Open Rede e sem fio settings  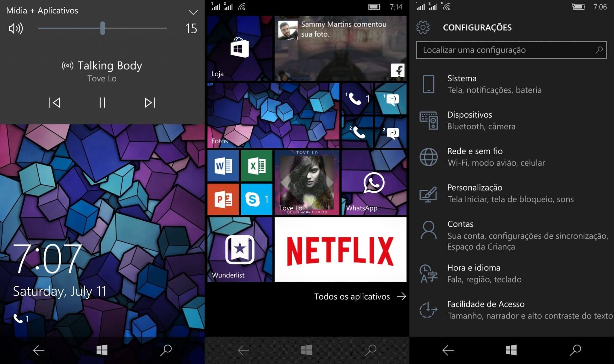click(511, 157)
